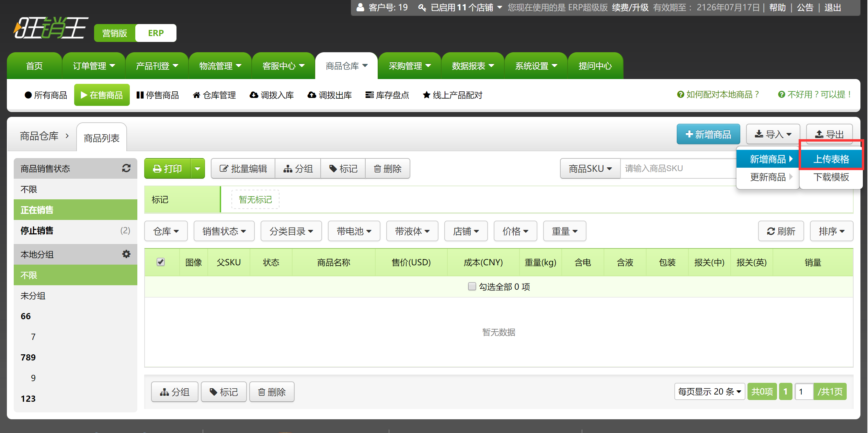Expand the print button dropdown arrow
Image resolution: width=868 pixels, height=433 pixels.
[x=197, y=168]
